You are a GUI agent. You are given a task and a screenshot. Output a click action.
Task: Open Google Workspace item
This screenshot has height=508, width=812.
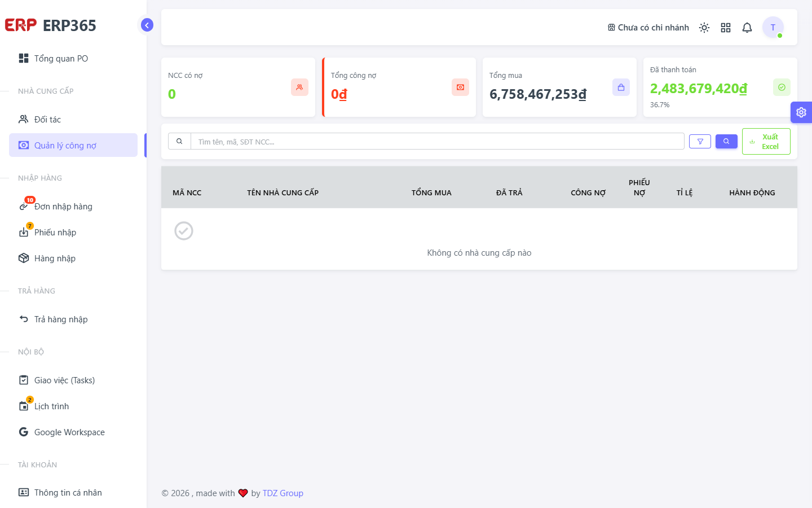pyautogui.click(x=73, y=432)
